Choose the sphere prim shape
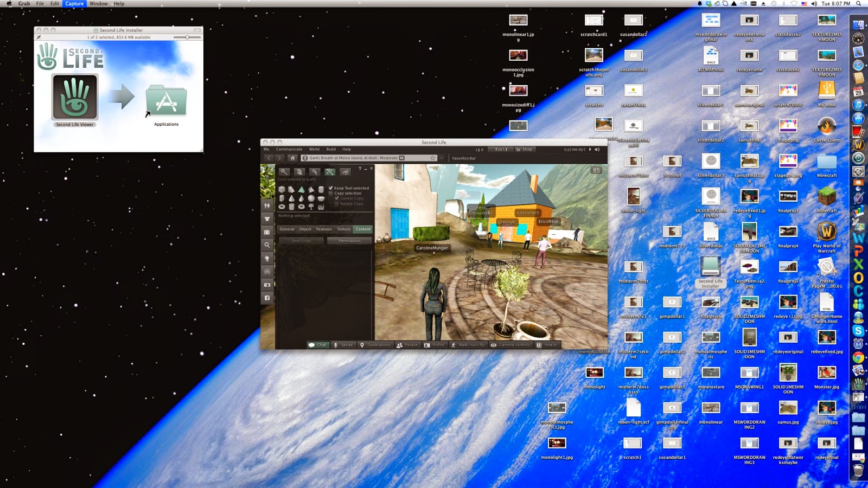The height and width of the screenshot is (488, 868). (311, 198)
